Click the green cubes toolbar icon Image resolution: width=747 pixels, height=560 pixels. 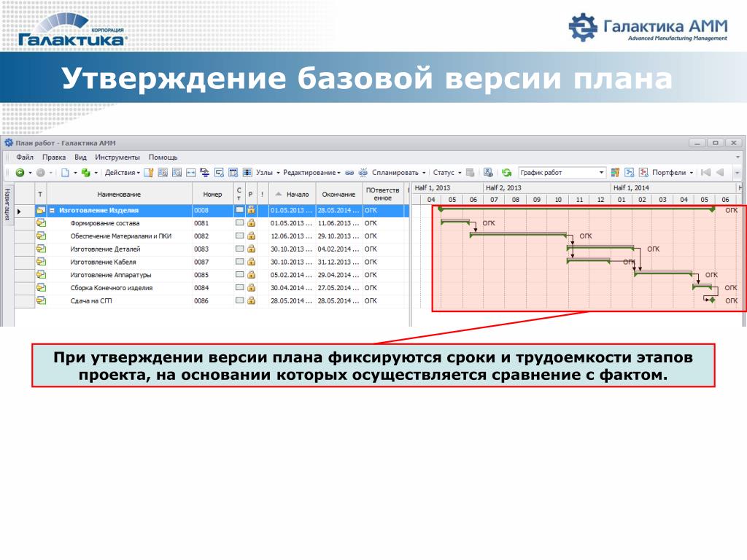pyautogui.click(x=86, y=172)
